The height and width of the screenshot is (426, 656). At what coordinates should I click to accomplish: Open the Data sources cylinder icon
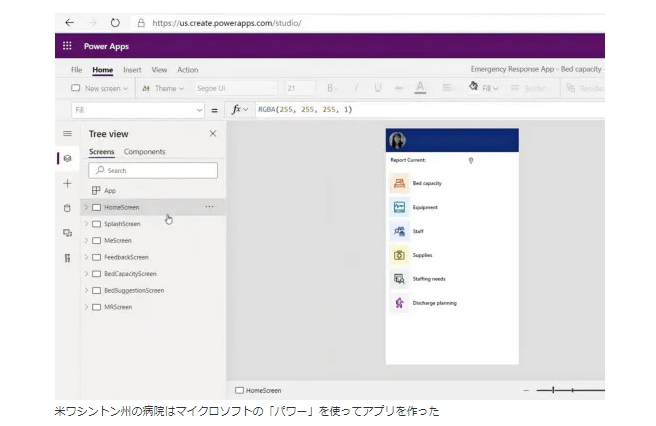(x=67, y=208)
